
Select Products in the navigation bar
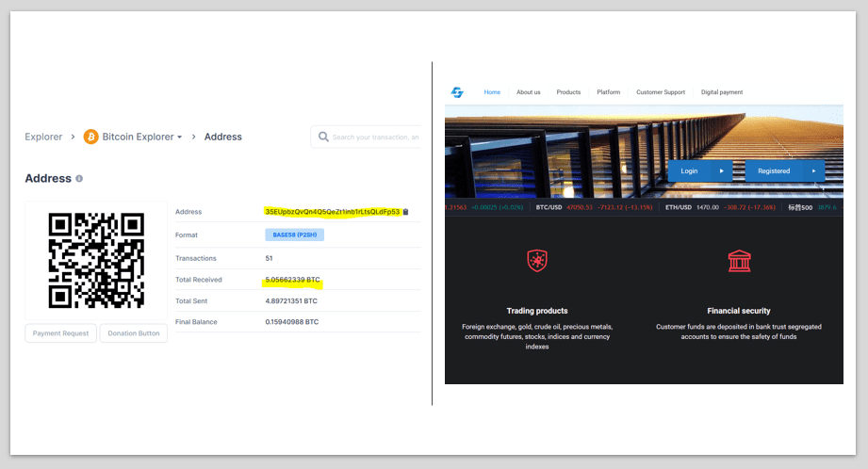[568, 92]
